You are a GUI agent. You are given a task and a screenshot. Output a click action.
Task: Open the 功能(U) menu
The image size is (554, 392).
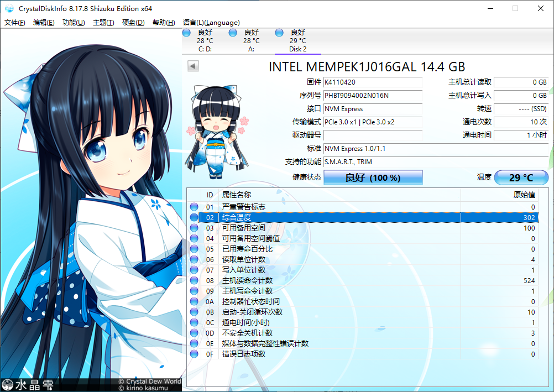74,23
